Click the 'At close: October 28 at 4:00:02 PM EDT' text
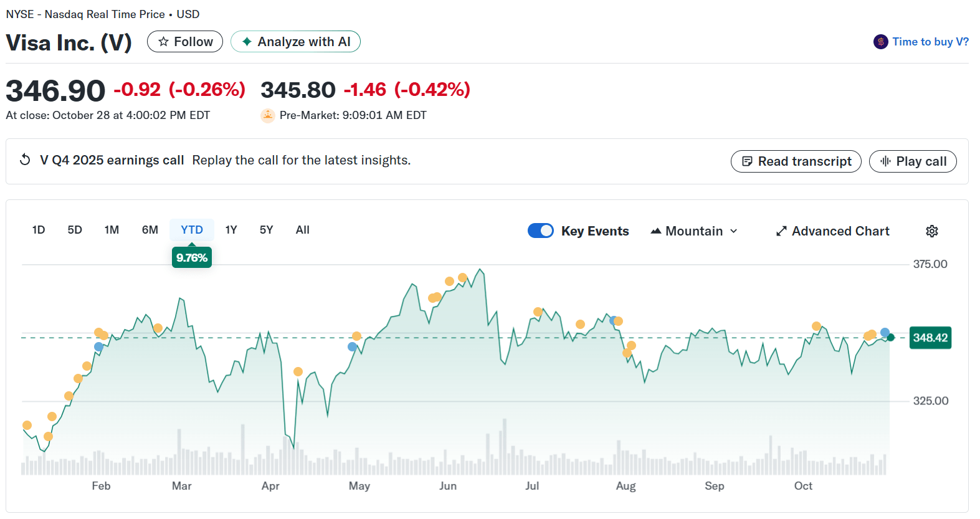 pyautogui.click(x=108, y=115)
